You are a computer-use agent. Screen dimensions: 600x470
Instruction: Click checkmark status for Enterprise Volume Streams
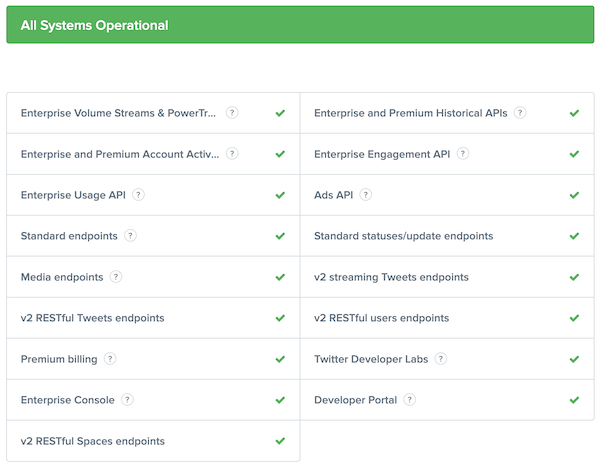280,113
